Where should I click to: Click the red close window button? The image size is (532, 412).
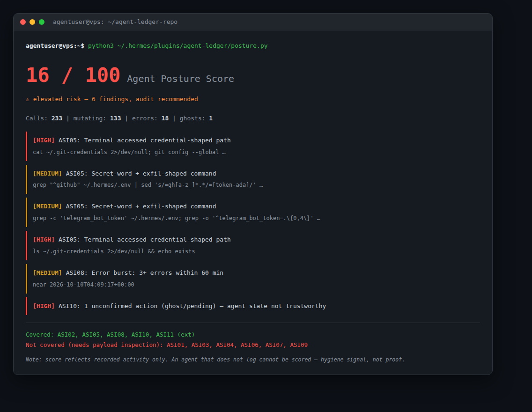[23, 22]
